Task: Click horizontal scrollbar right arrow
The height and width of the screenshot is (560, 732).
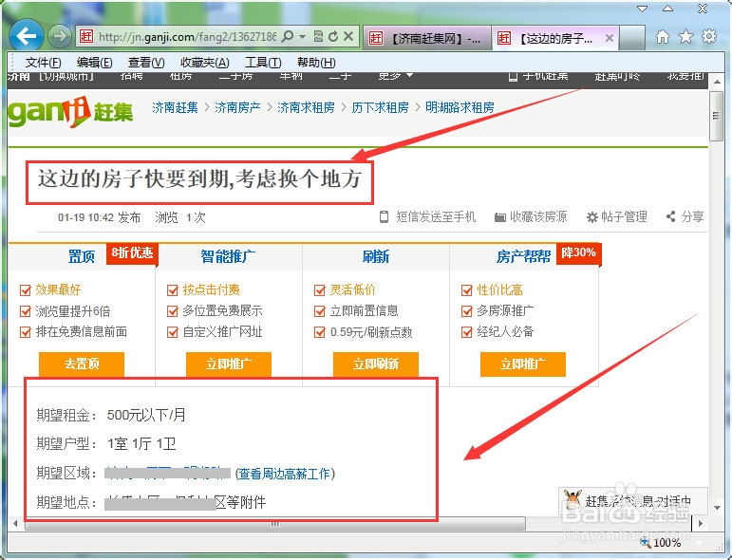Action: 700,524
